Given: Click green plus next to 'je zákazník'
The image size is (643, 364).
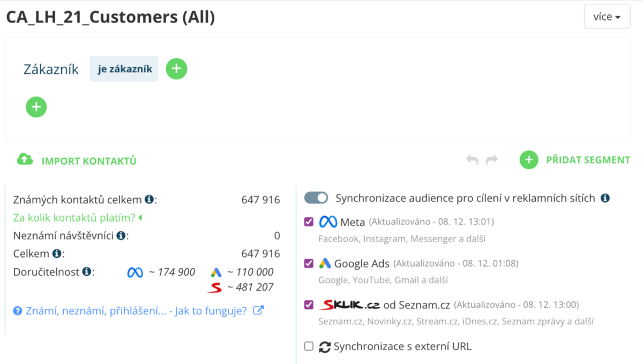Looking at the screenshot, I should [x=176, y=69].
